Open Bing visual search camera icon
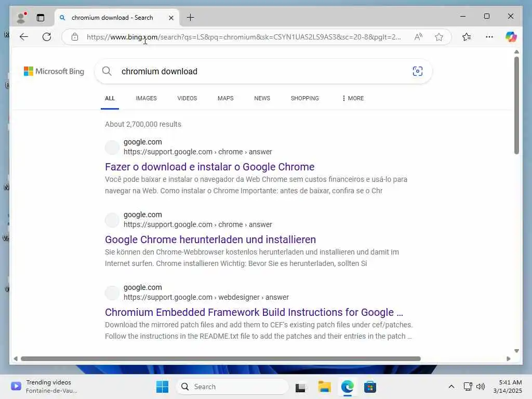Screen dimensions: 532x399 click(x=418, y=71)
